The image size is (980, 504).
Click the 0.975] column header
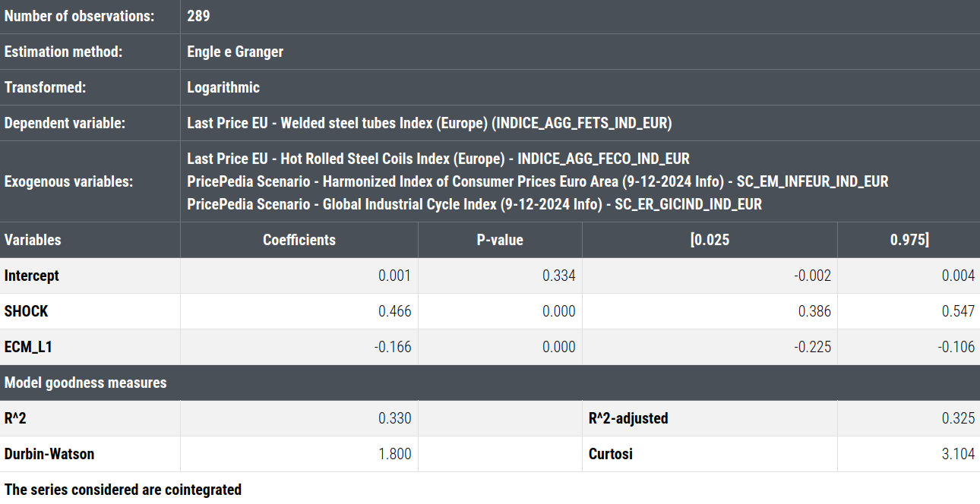[909, 240]
